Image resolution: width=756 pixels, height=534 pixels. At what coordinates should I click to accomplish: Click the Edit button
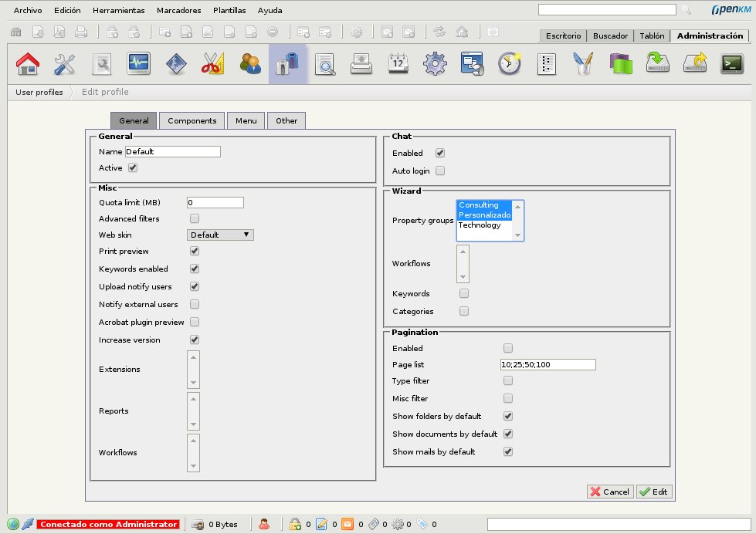654,492
